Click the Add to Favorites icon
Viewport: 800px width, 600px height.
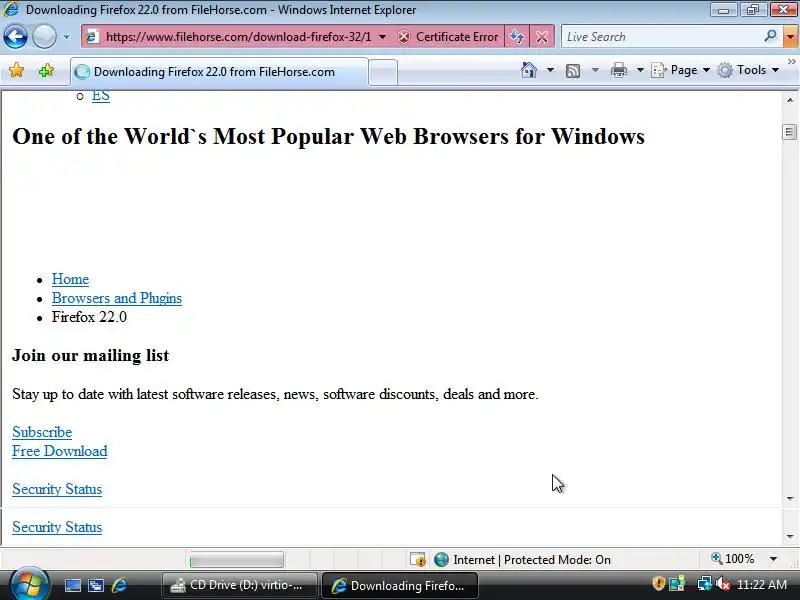click(46, 70)
